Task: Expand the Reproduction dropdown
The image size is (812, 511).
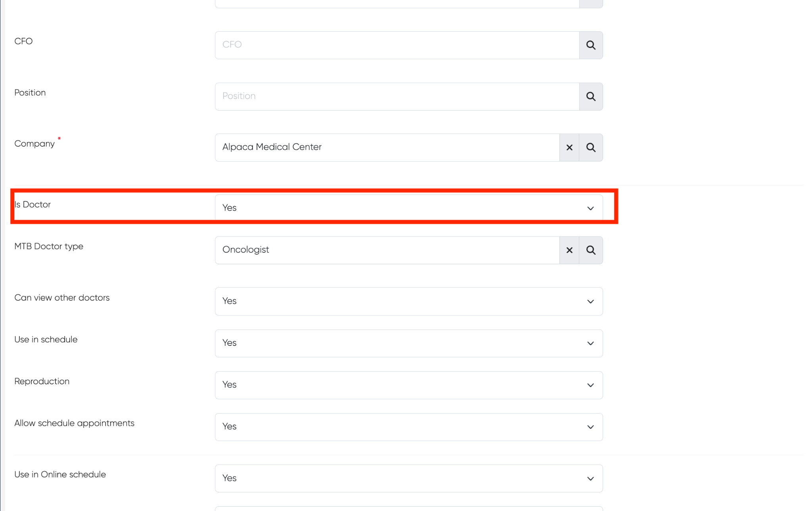Action: (408, 385)
